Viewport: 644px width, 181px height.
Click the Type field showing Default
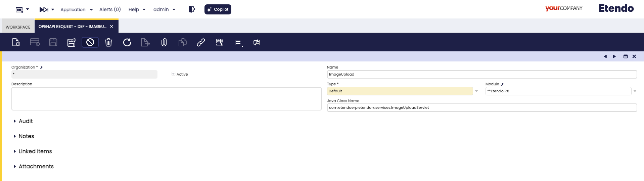coord(400,91)
